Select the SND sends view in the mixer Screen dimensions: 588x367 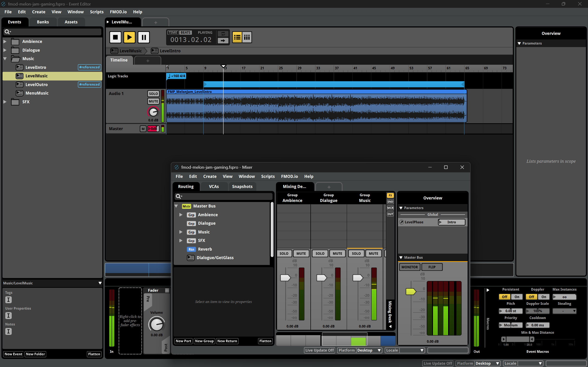[390, 202]
